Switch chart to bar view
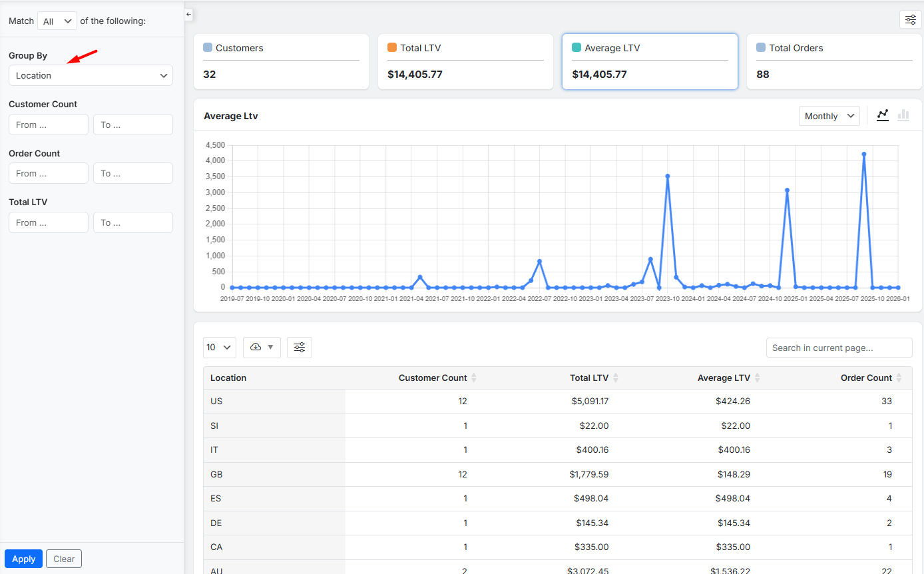 click(903, 115)
